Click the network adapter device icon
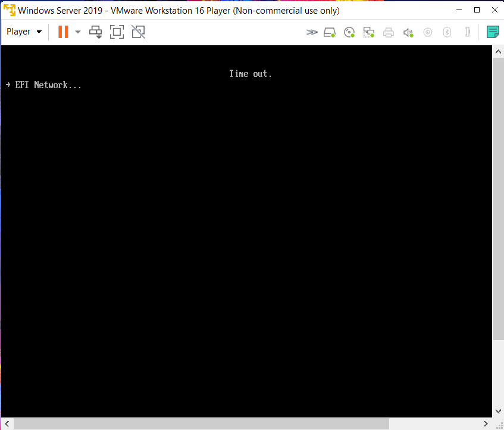This screenshot has height=430, width=504. (369, 33)
